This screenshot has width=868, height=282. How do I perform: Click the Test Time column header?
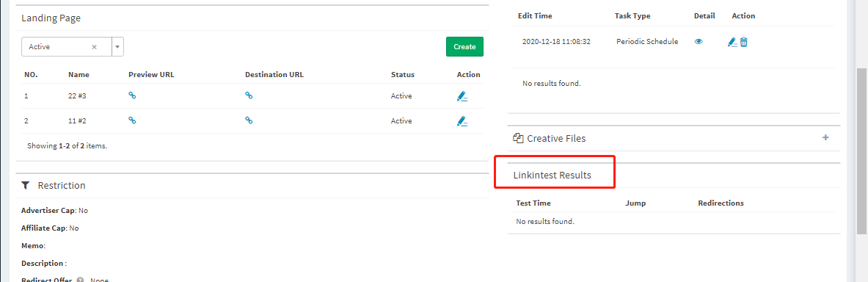click(533, 203)
